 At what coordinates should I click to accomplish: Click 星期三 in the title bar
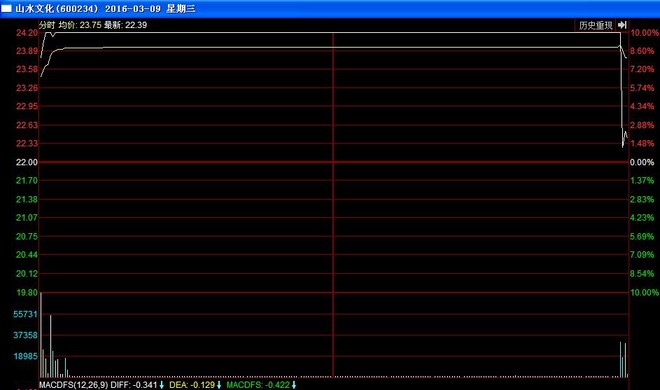point(181,8)
